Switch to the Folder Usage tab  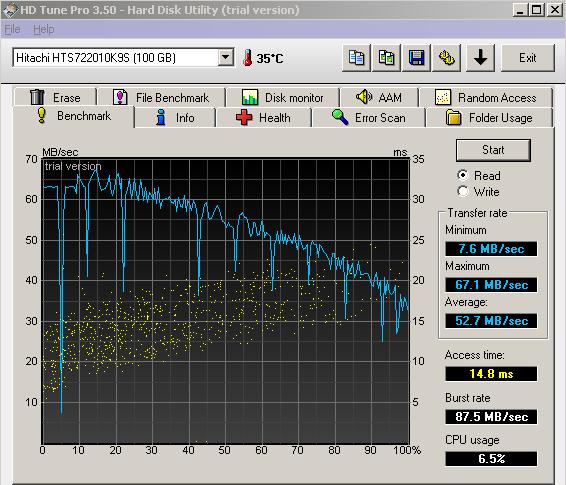point(489,118)
